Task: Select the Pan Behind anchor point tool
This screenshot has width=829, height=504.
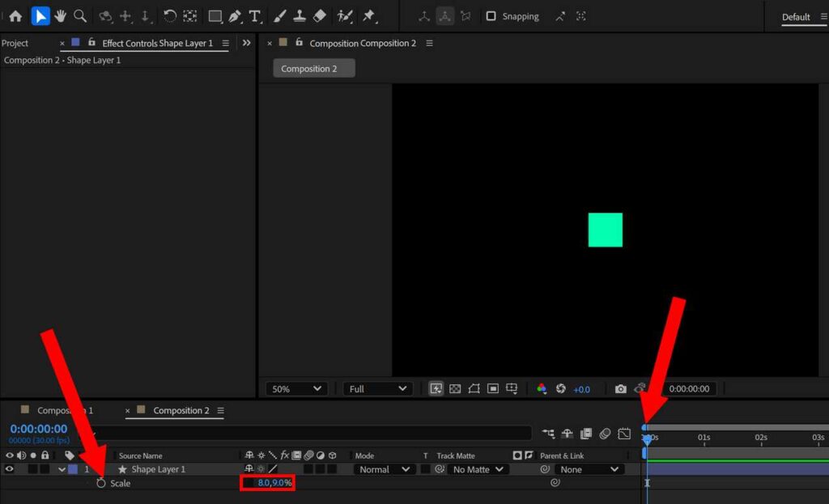Action: (189, 16)
